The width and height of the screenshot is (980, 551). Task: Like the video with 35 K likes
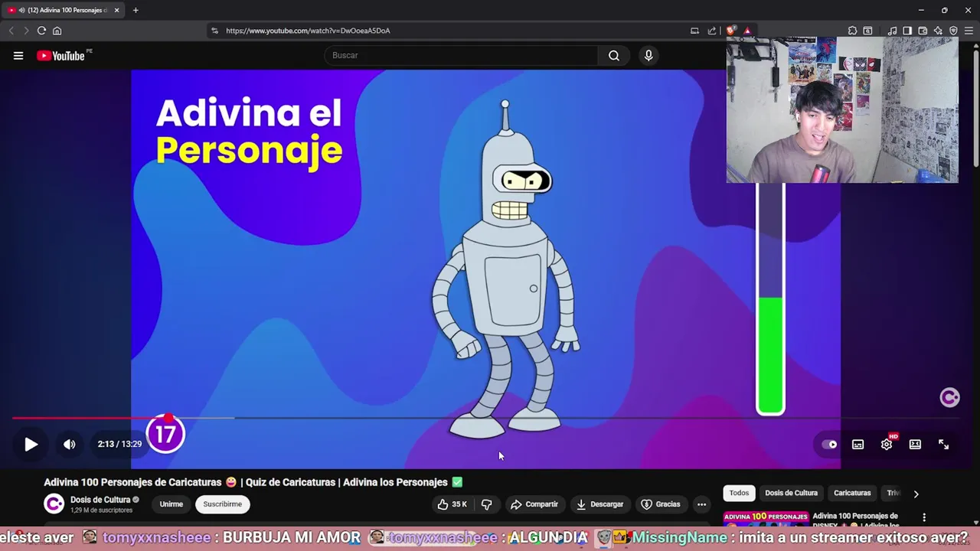click(452, 504)
